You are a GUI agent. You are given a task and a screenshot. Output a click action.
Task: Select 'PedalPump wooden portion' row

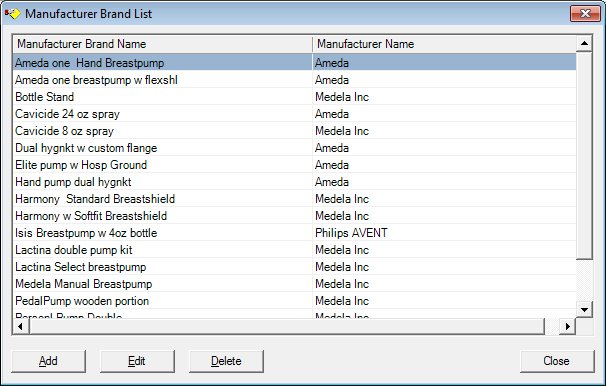coord(294,301)
